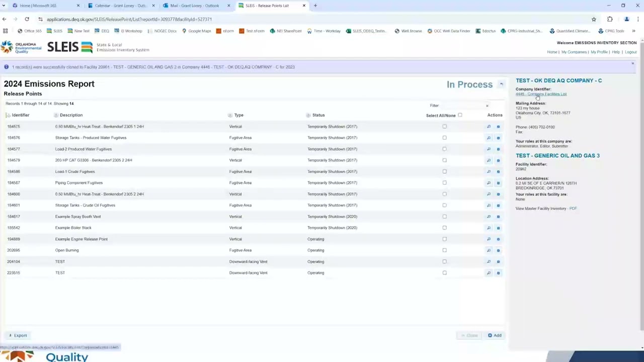Image resolution: width=644 pixels, height=362 pixels.
Task: Click the blue square action icon for Open Burning
Action: 498,250
